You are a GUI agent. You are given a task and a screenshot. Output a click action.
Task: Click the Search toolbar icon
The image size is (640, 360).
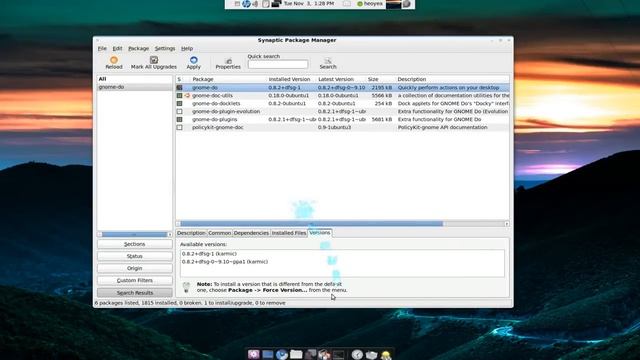click(x=328, y=61)
